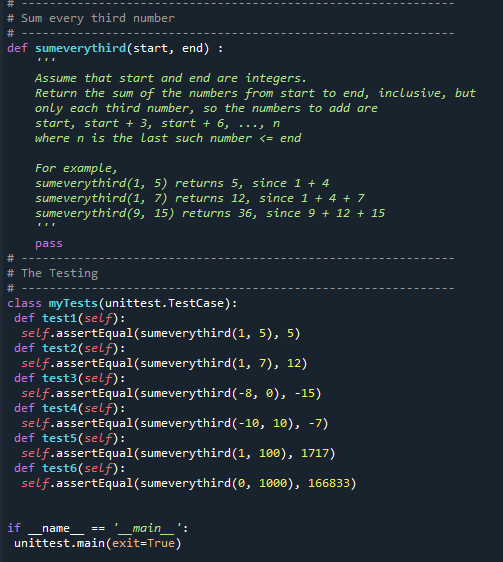The height and width of the screenshot is (562, 503).
Task: Click the assertEqual line with sumeverythird(-10, 10)
Action: point(175,423)
